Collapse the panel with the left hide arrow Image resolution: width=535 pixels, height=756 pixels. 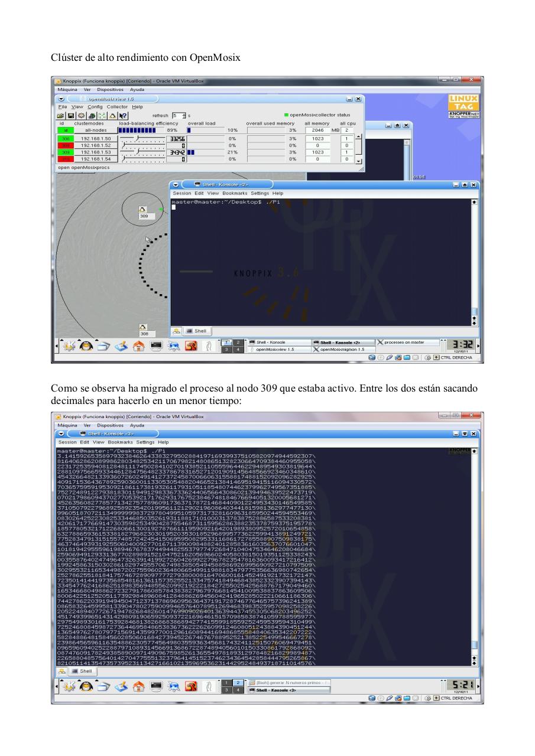pyautogui.click(x=56, y=346)
